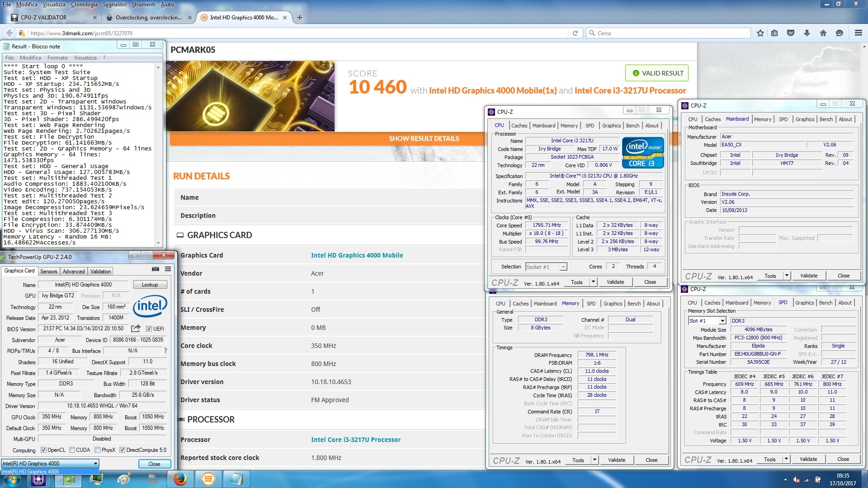
Task: Open a new browser tab with plus
Action: pos(300,18)
